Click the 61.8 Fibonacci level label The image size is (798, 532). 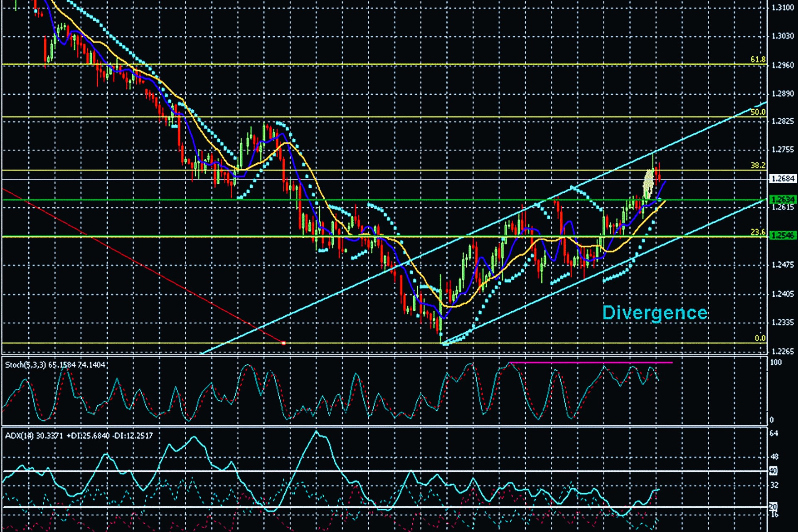click(758, 59)
